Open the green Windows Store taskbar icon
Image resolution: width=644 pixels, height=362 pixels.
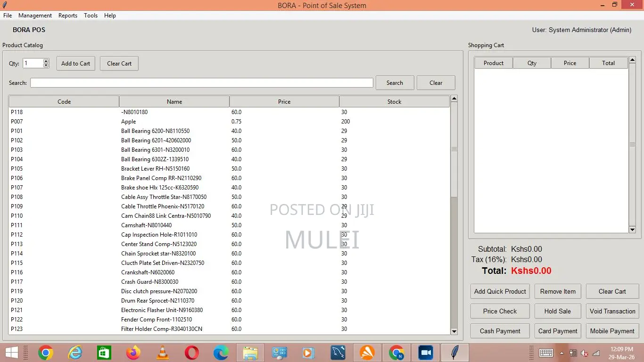coord(104,353)
